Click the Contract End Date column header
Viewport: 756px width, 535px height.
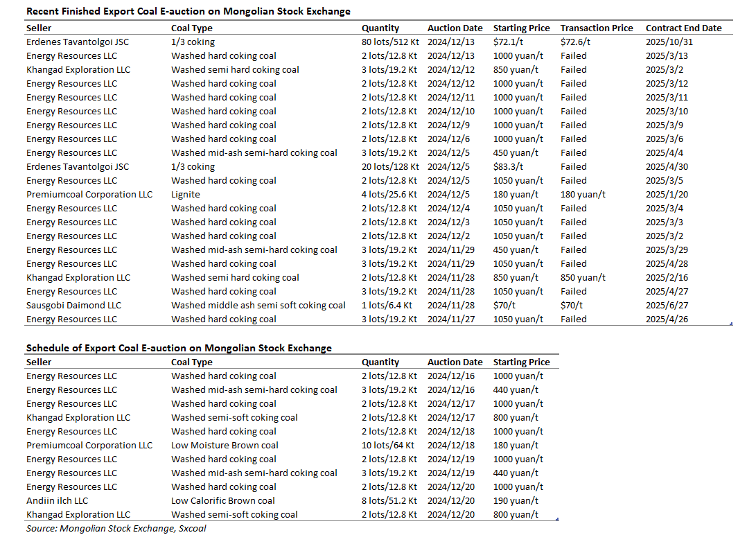tap(684, 28)
